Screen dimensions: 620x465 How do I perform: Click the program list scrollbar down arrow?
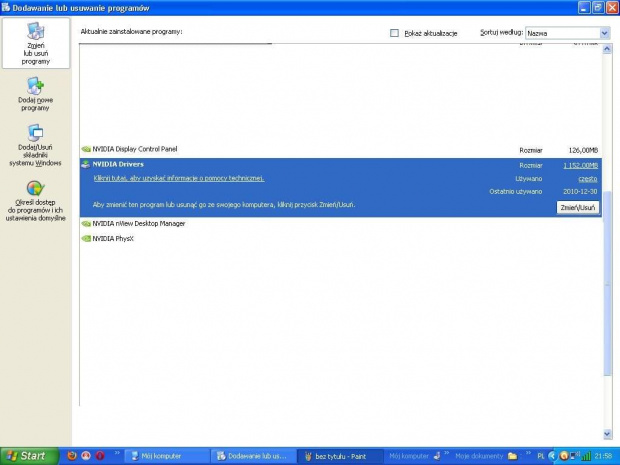coord(607,434)
